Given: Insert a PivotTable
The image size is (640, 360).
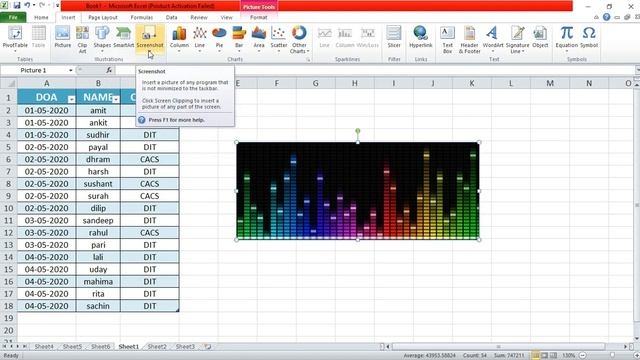Looking at the screenshot, I should (x=15, y=38).
